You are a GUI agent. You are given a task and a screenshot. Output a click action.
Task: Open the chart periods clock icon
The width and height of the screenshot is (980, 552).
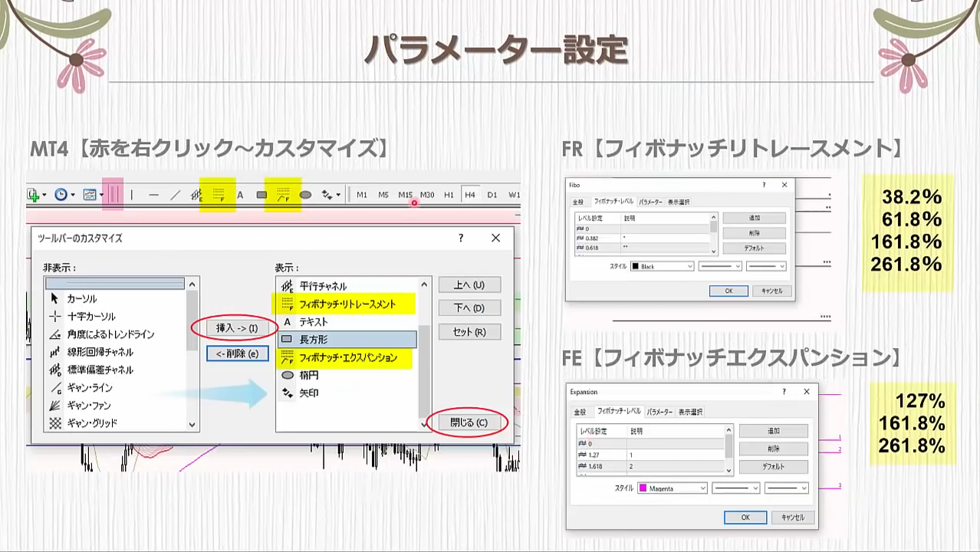click(x=61, y=195)
